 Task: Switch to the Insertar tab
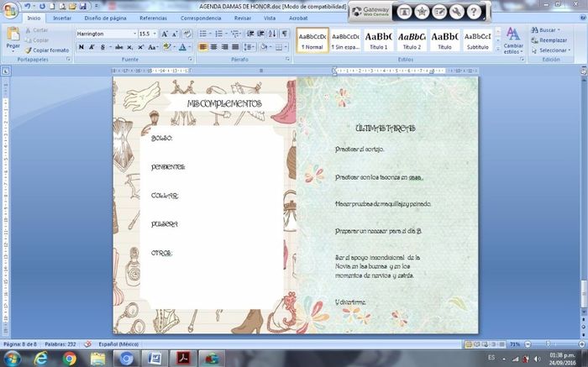pos(62,18)
